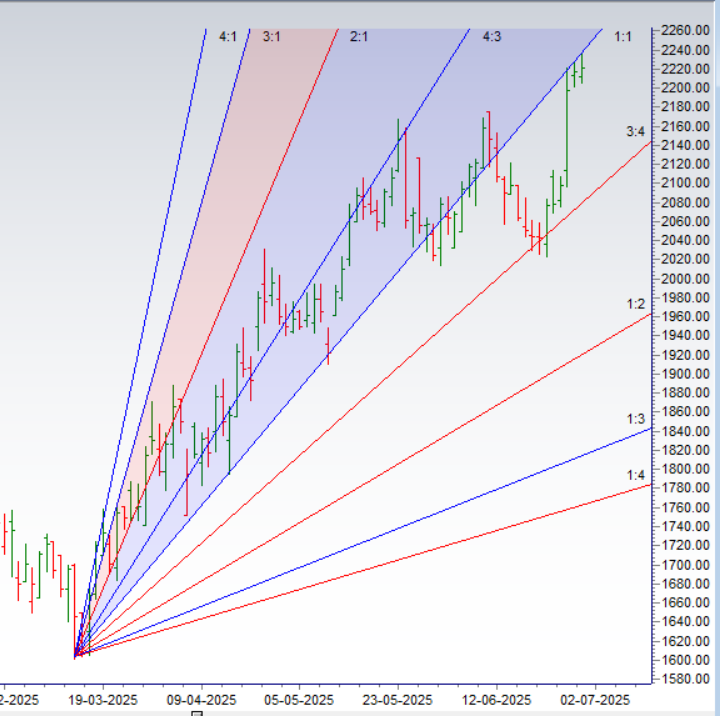The height and width of the screenshot is (716, 720).
Task: Click the 23-05-2025 date axis label
Action: tap(397, 700)
